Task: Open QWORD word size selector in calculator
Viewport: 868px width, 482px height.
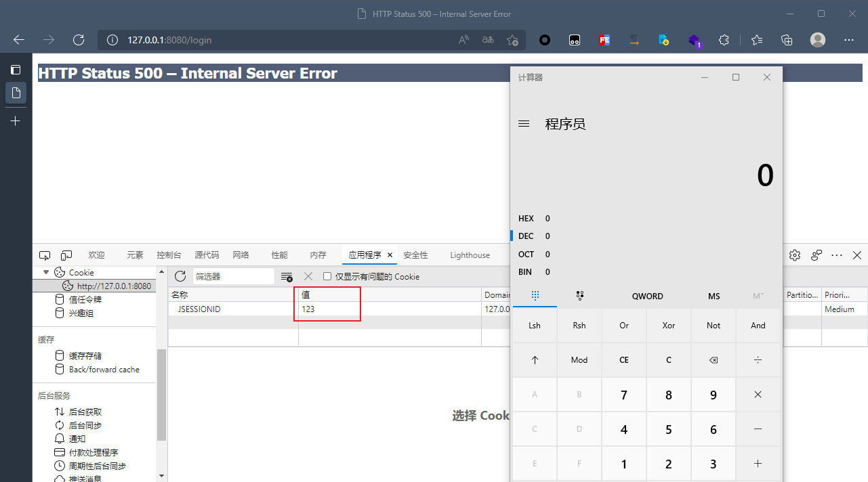Action: [x=648, y=296]
